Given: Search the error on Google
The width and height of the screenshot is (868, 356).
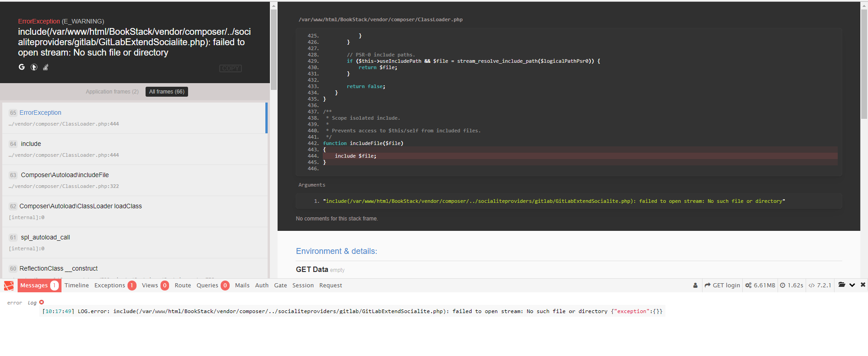Looking at the screenshot, I should point(22,67).
